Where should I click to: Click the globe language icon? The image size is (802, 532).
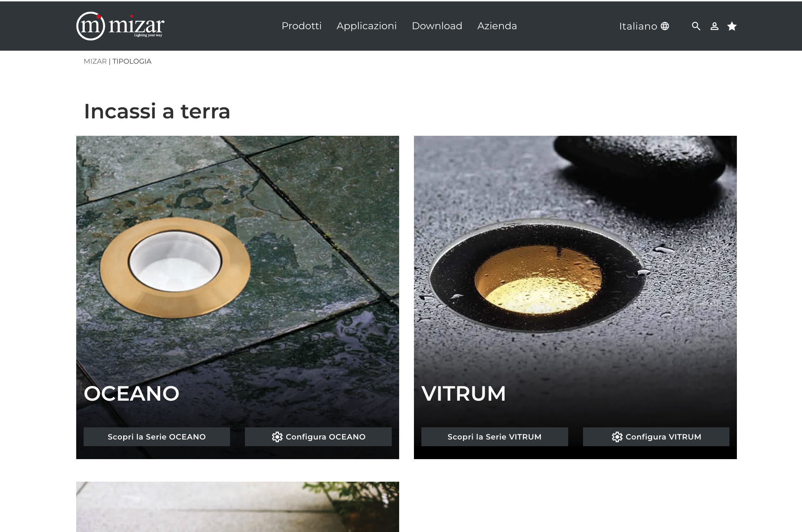(665, 26)
